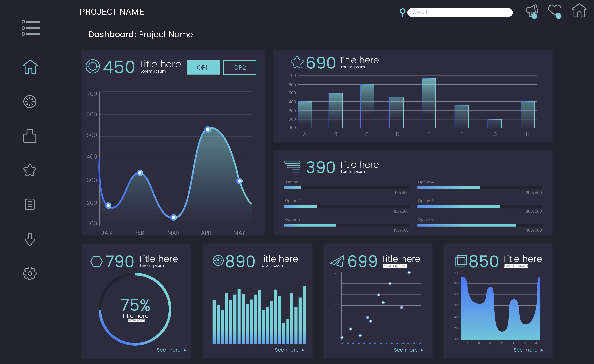
Task: Click the megaphone notifications icon
Action: 532,11
